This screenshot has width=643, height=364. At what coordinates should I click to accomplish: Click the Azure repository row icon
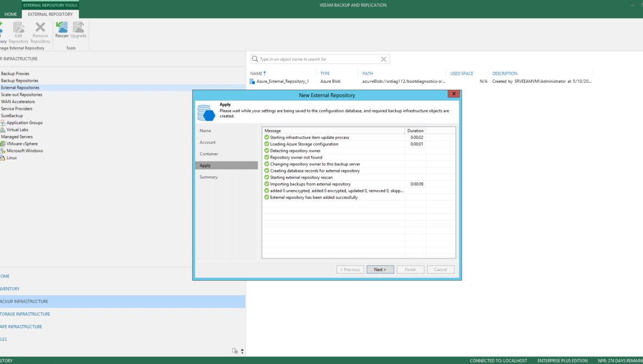coord(252,81)
